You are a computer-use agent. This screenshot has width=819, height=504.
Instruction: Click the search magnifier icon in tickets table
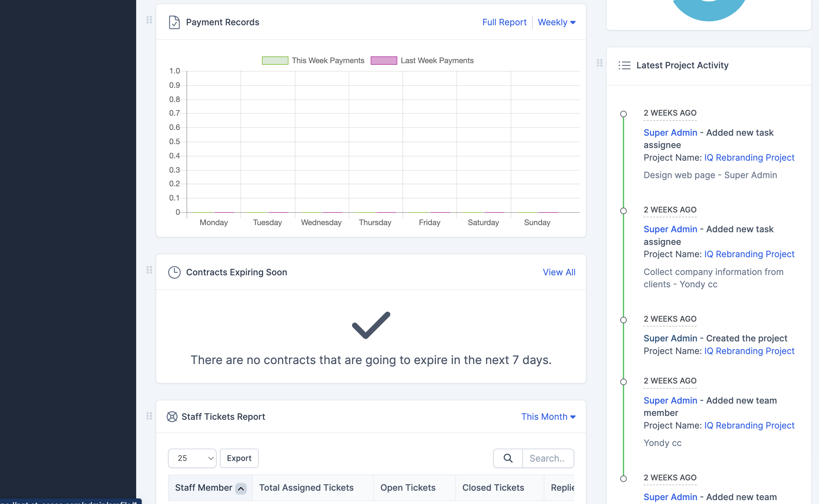pyautogui.click(x=508, y=458)
